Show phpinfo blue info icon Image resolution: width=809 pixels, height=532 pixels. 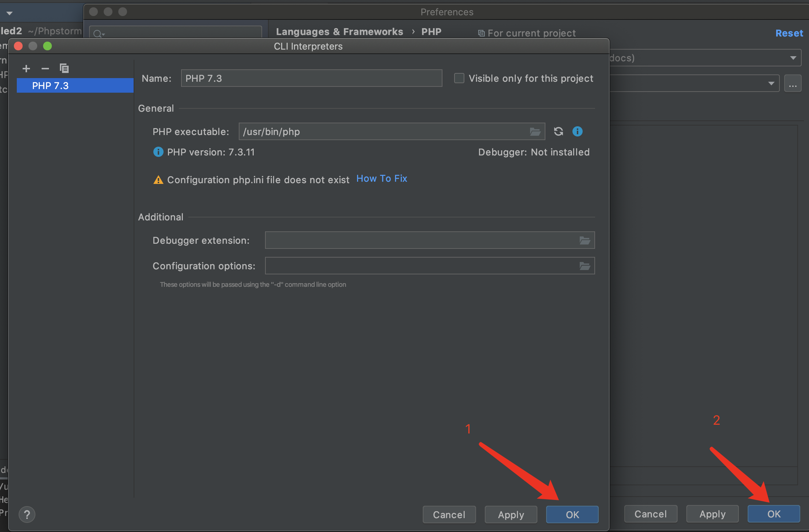click(577, 131)
